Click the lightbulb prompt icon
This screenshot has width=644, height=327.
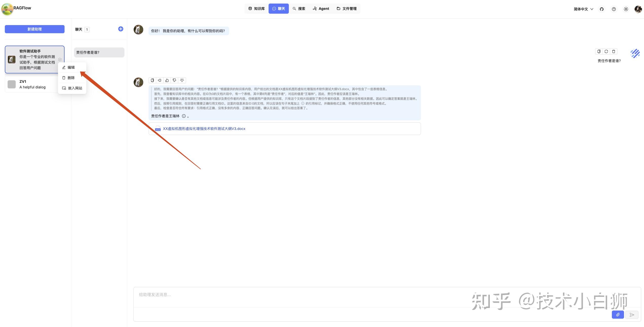182,80
